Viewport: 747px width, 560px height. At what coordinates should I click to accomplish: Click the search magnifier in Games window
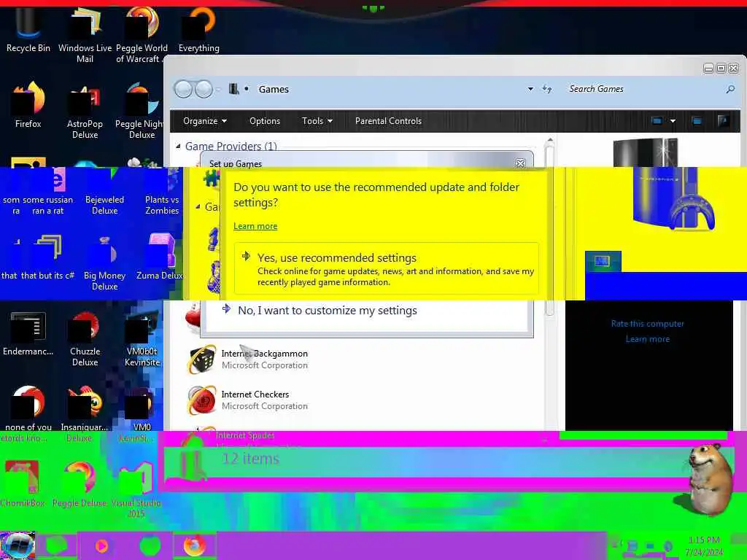pos(729,89)
